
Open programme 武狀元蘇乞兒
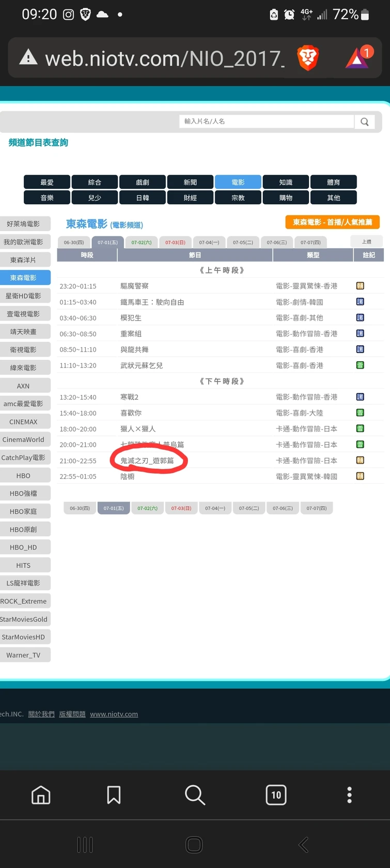pos(142,365)
